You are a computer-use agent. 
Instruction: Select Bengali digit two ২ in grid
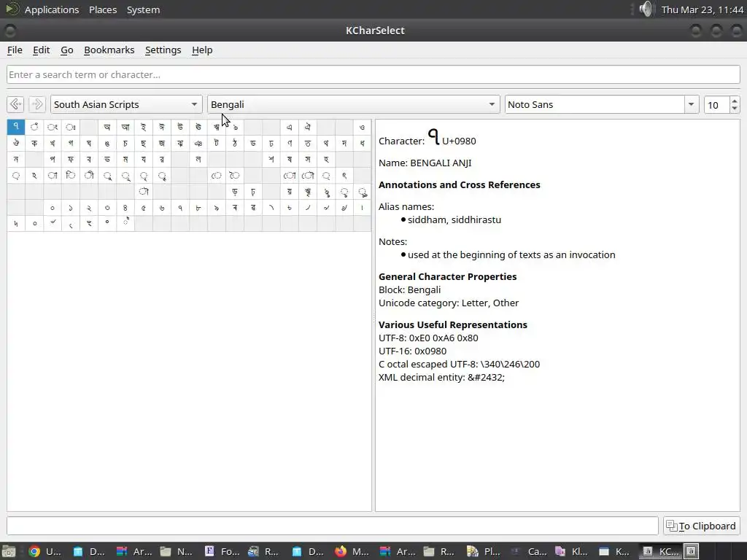pos(88,208)
